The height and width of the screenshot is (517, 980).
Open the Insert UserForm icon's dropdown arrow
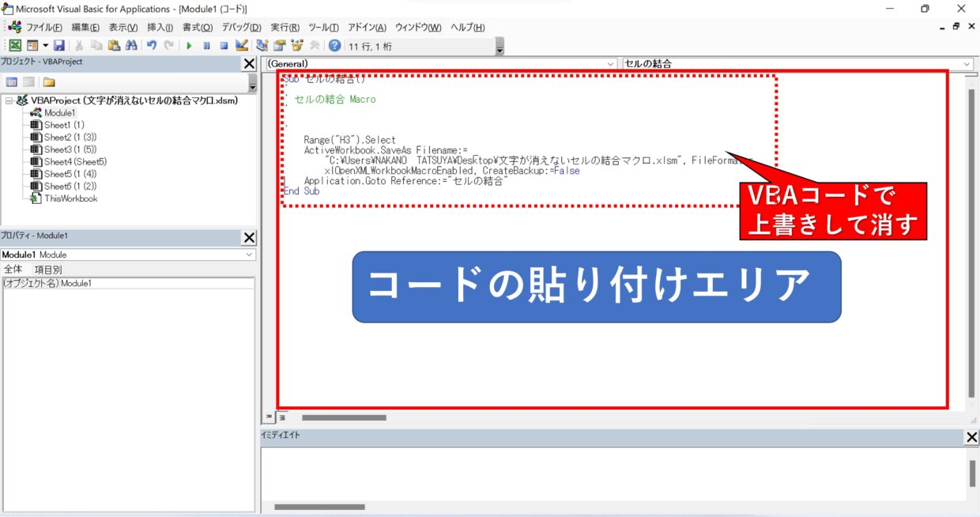pos(45,46)
